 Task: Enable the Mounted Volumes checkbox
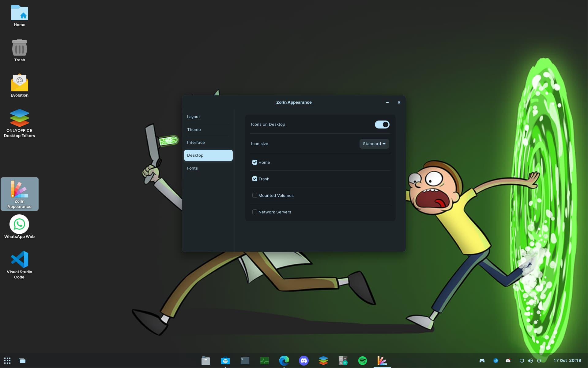click(x=255, y=195)
